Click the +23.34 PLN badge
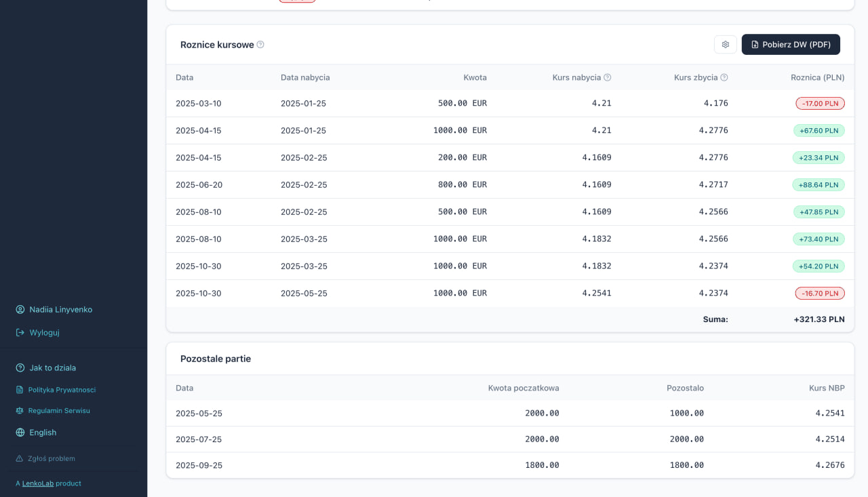The height and width of the screenshot is (497, 868). coord(818,158)
